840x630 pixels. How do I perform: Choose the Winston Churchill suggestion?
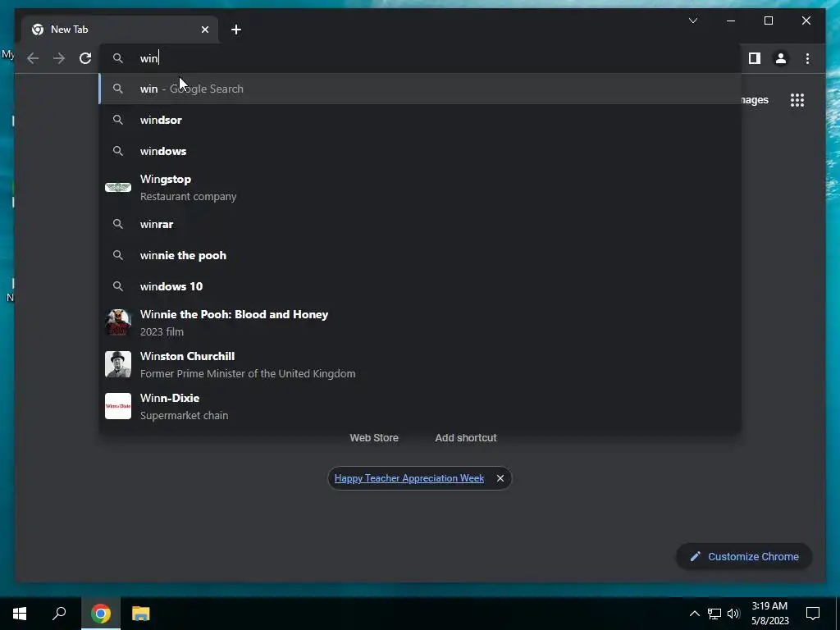421,364
